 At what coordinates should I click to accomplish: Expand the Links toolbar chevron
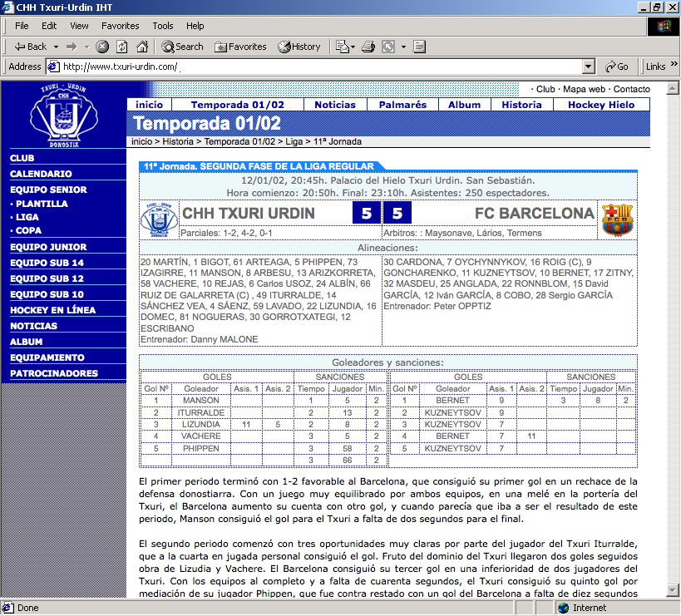(674, 64)
